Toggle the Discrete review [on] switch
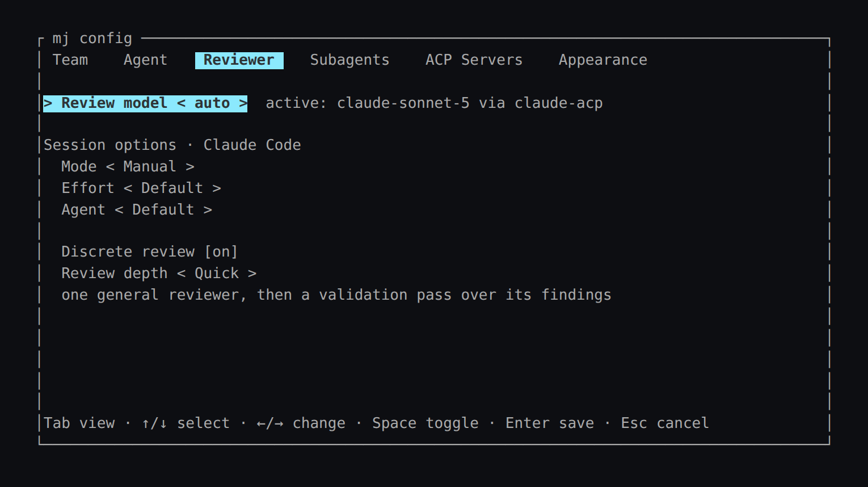This screenshot has width=868, height=487. point(150,252)
